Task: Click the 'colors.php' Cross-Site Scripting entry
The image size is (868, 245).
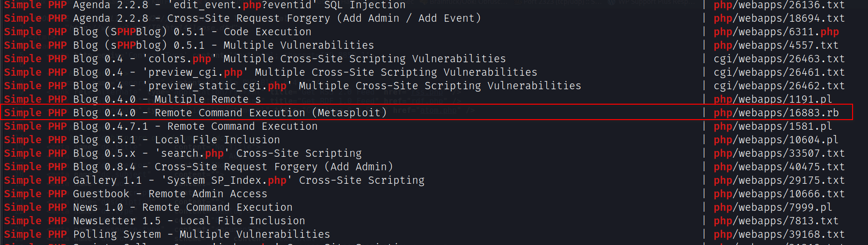Action: pos(255,59)
